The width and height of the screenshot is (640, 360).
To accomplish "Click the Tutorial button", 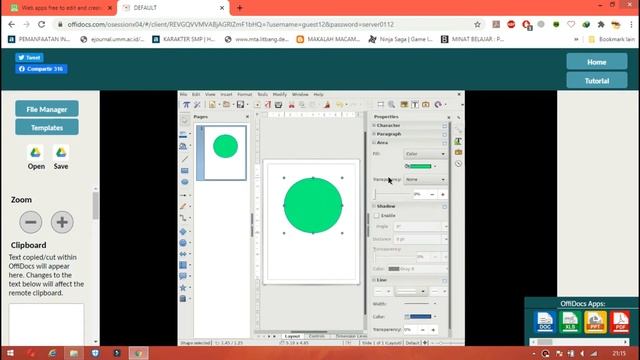I will tap(597, 81).
